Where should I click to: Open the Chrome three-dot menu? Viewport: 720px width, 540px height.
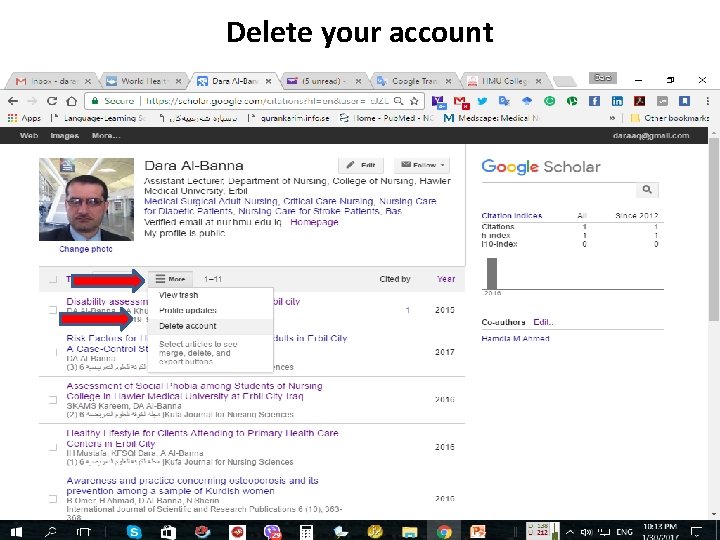(x=707, y=101)
